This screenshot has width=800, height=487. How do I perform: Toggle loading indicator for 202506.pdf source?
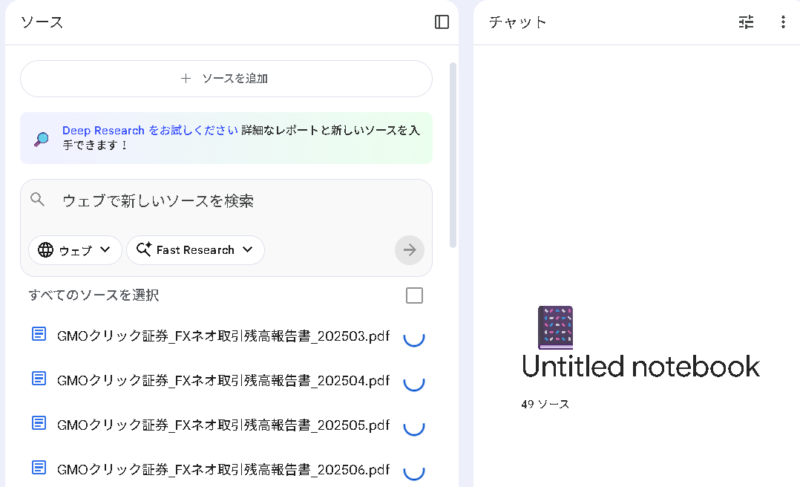[413, 470]
